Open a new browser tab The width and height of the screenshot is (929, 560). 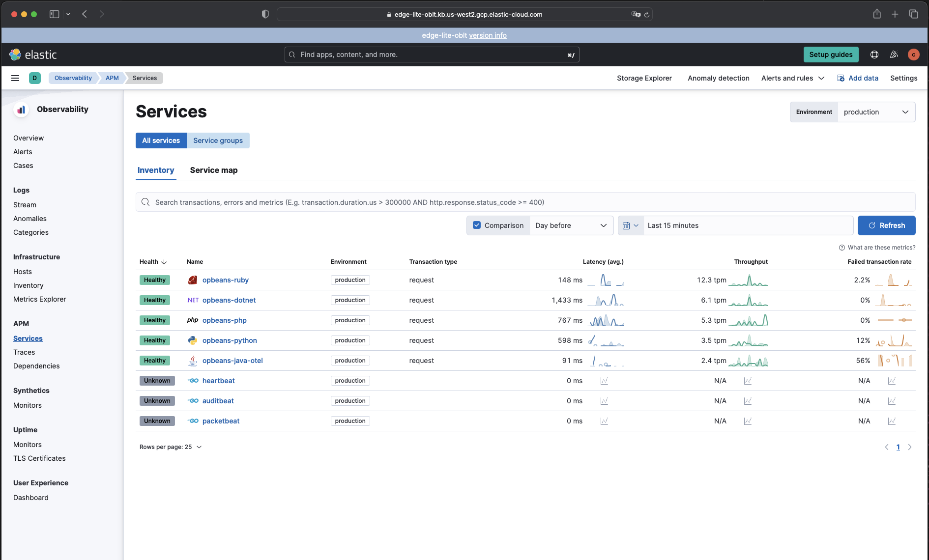[x=895, y=14]
